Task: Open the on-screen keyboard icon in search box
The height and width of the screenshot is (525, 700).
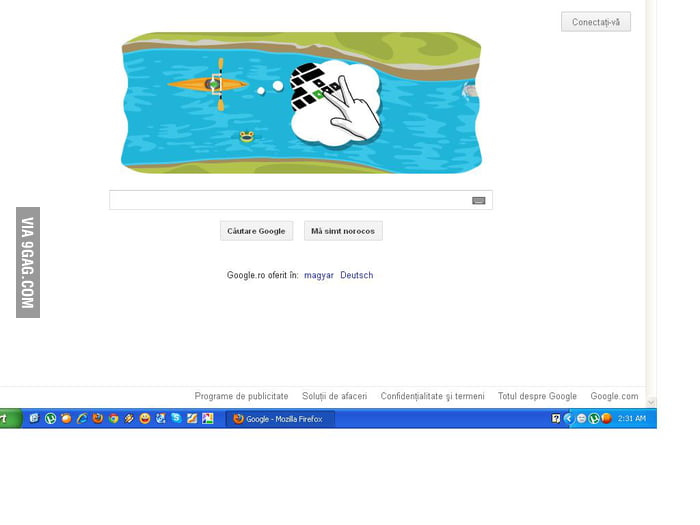Action: 479,200
